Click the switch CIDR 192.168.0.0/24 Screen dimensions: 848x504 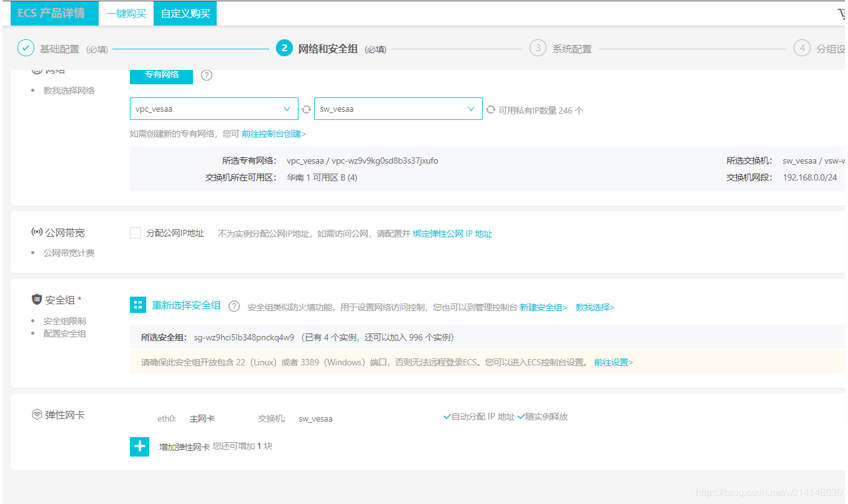pos(810,177)
